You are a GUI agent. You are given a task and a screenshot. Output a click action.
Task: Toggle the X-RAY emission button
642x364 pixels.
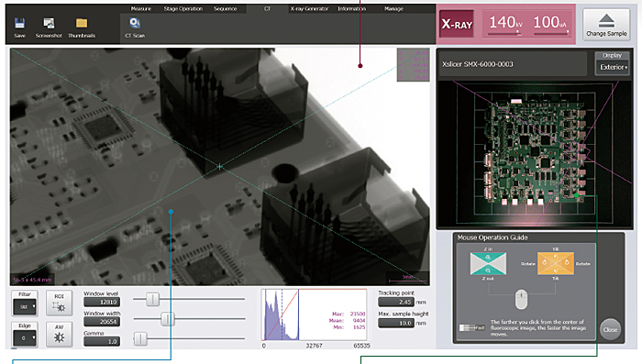click(457, 25)
